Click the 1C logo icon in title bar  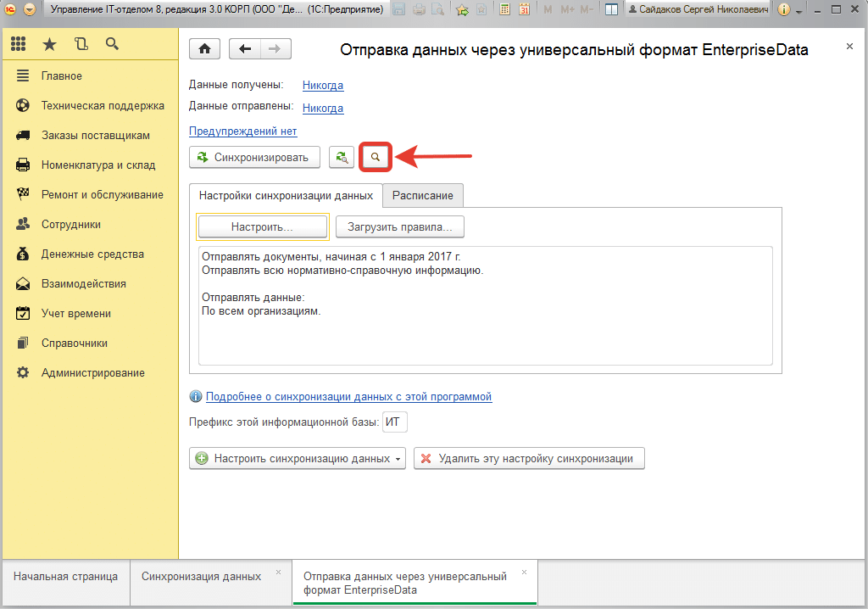point(10,8)
